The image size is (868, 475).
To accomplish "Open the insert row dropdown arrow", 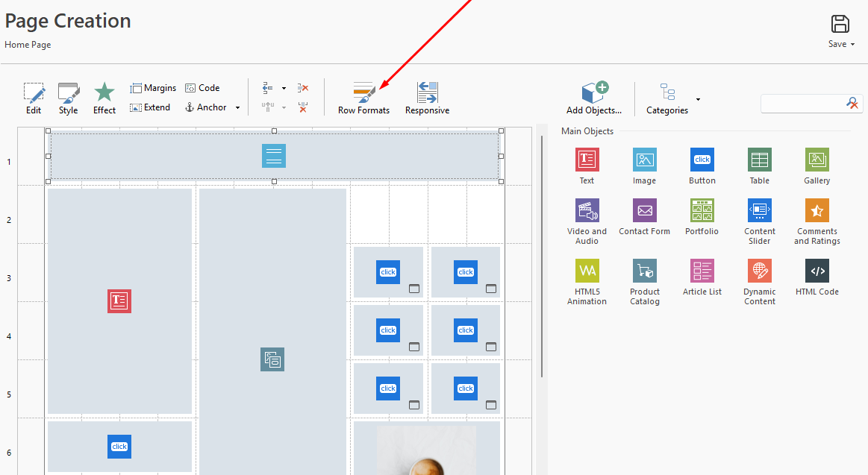I will (284, 88).
